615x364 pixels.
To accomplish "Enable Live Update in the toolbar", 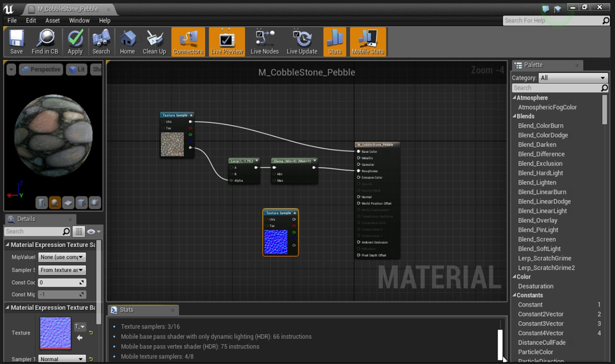I will (302, 42).
